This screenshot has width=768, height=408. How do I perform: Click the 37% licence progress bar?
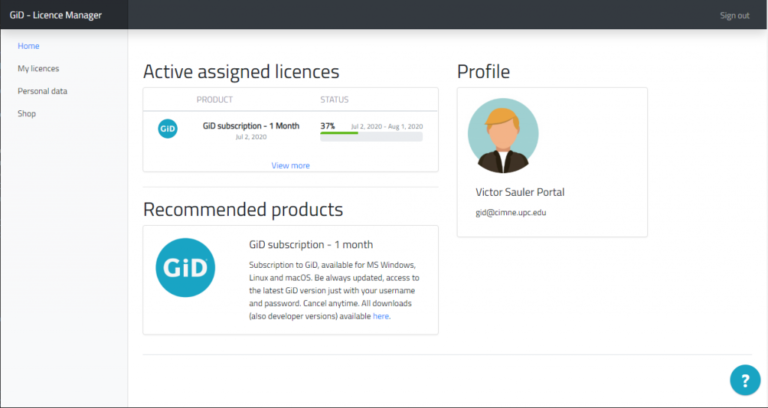click(x=371, y=133)
